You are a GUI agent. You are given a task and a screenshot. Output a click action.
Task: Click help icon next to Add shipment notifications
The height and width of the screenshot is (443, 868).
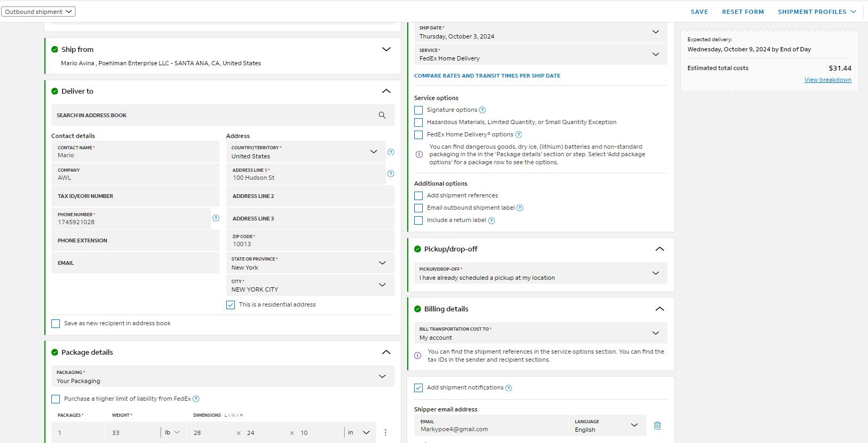pos(508,388)
